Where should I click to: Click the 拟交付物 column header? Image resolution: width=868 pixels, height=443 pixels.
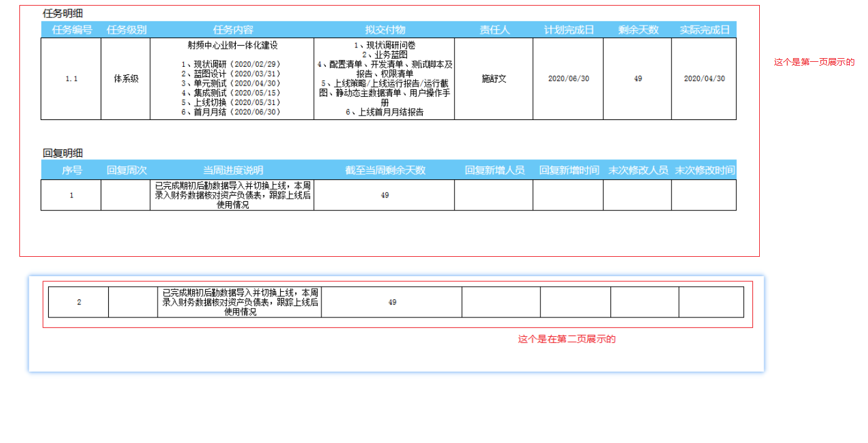[385, 30]
